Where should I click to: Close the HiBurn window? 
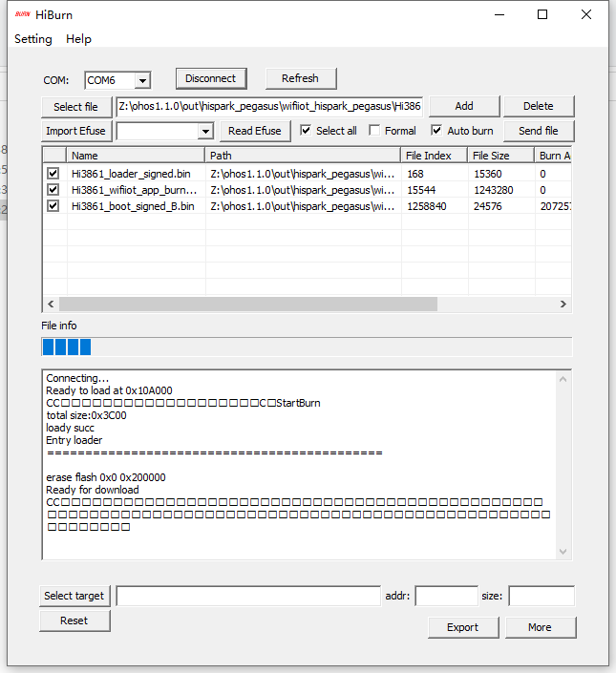click(586, 14)
